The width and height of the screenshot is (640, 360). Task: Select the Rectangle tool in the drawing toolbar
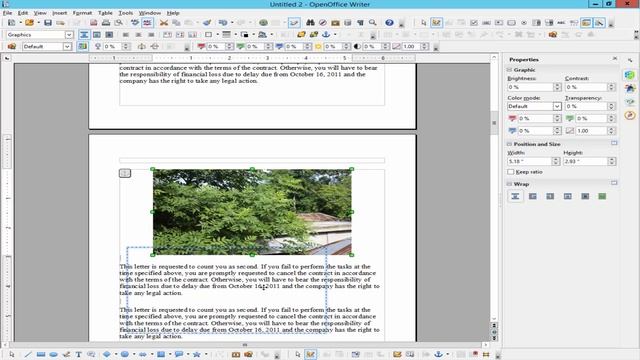pyautogui.click(x=40, y=354)
